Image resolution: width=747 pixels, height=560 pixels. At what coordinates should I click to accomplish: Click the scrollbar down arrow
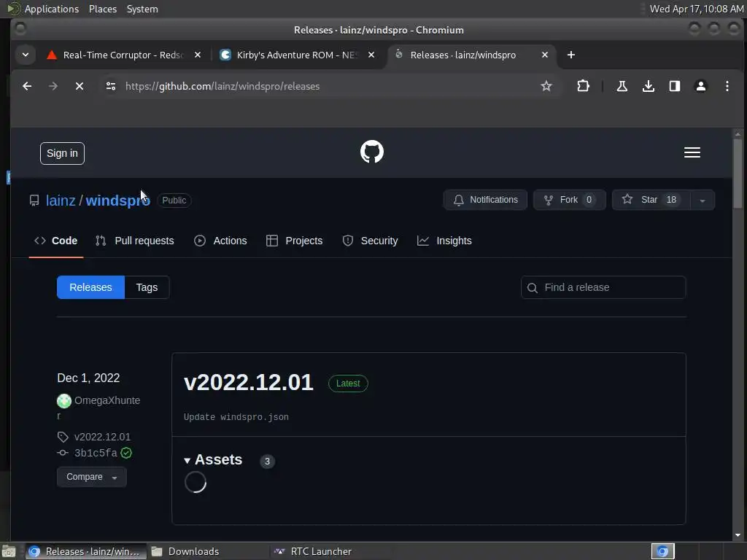pyautogui.click(x=738, y=535)
